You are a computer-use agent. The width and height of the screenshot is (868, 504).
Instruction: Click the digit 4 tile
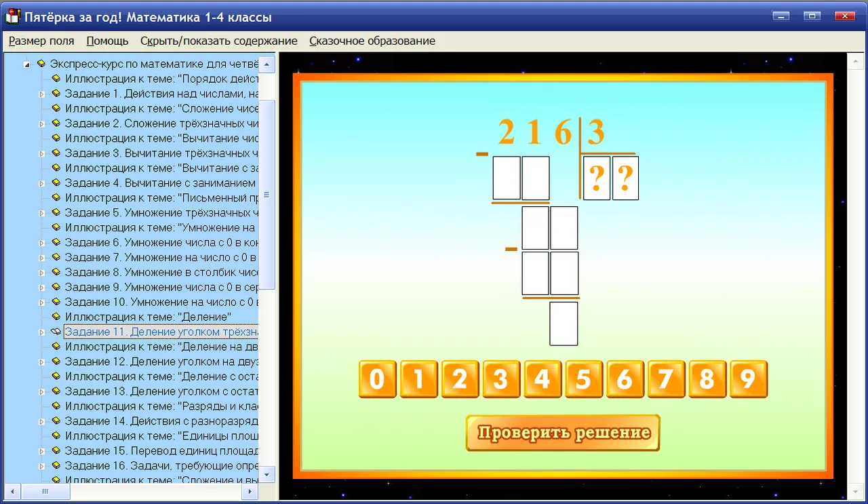tap(542, 379)
